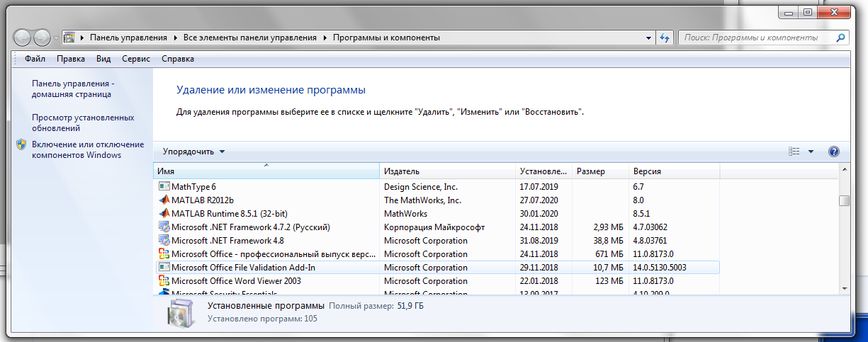Click the MATLAB R2012b program icon

tap(164, 200)
